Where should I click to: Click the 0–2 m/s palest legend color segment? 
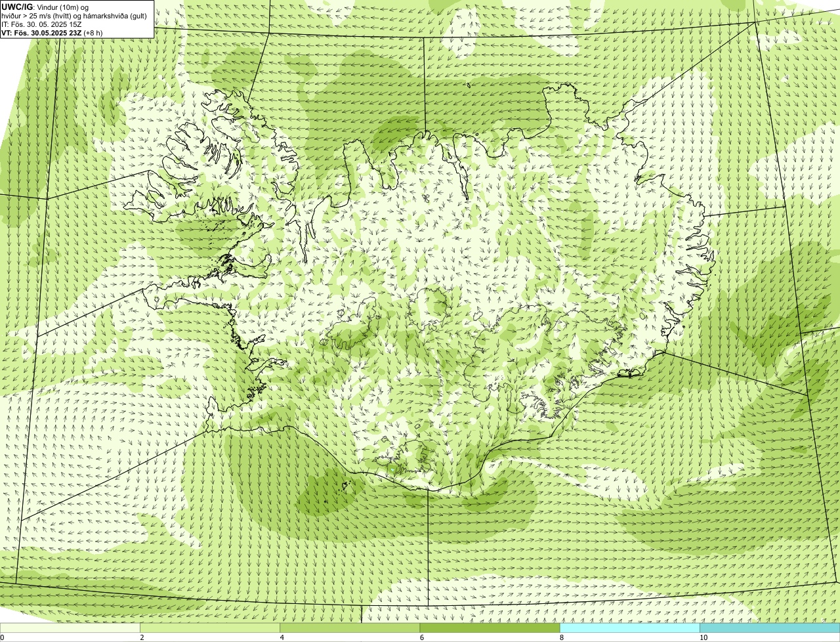point(70,628)
